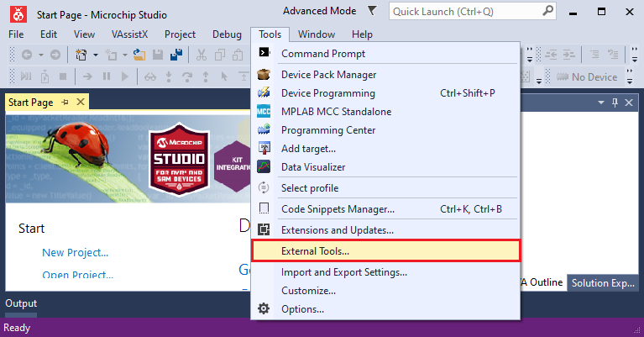Click the New Project toolbar icon
Image resolution: width=644 pixels, height=337 pixels.
click(x=81, y=55)
